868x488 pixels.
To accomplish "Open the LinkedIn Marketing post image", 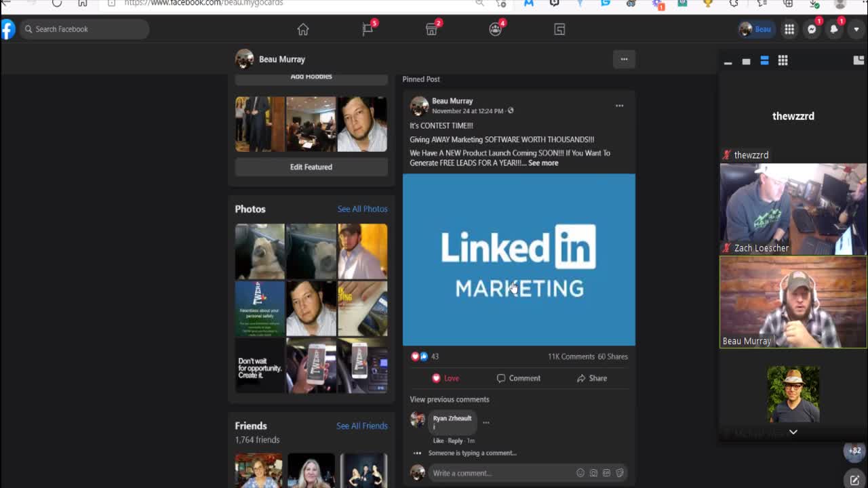I will point(519,260).
